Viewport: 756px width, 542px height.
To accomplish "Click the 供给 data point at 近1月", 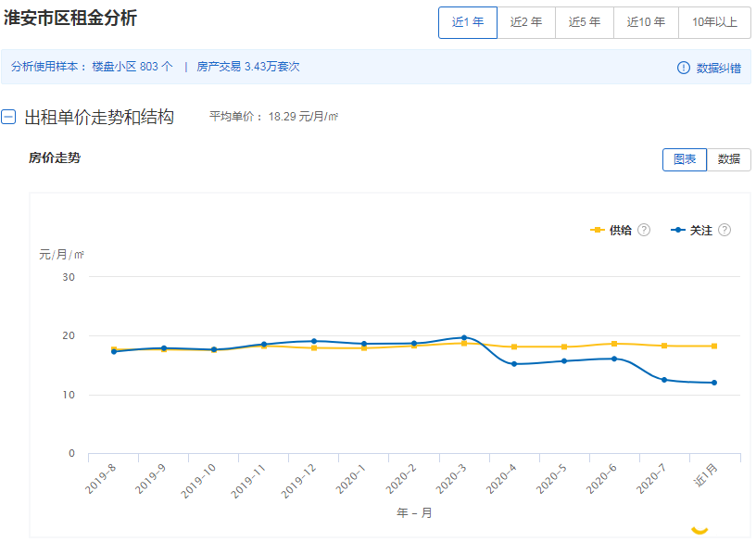I will [714, 347].
